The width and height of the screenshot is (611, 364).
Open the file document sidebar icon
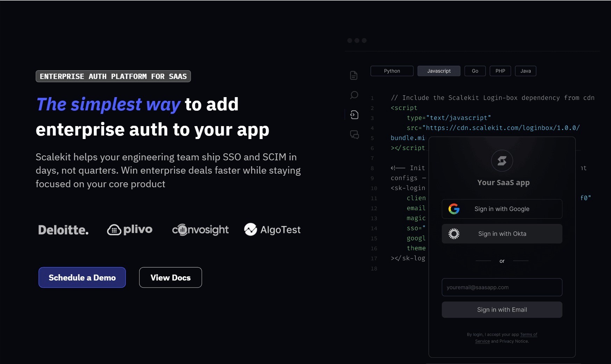354,75
